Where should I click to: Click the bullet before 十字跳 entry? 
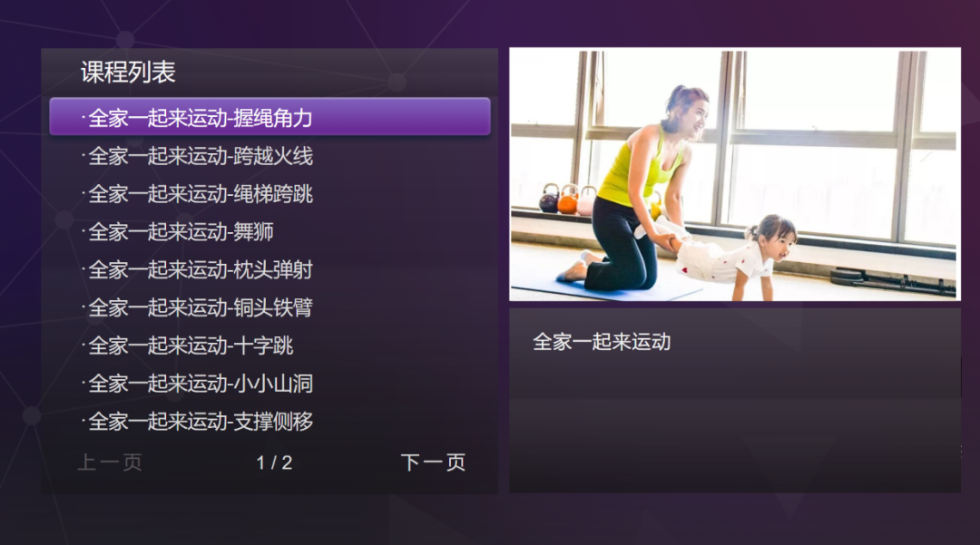tap(83, 344)
